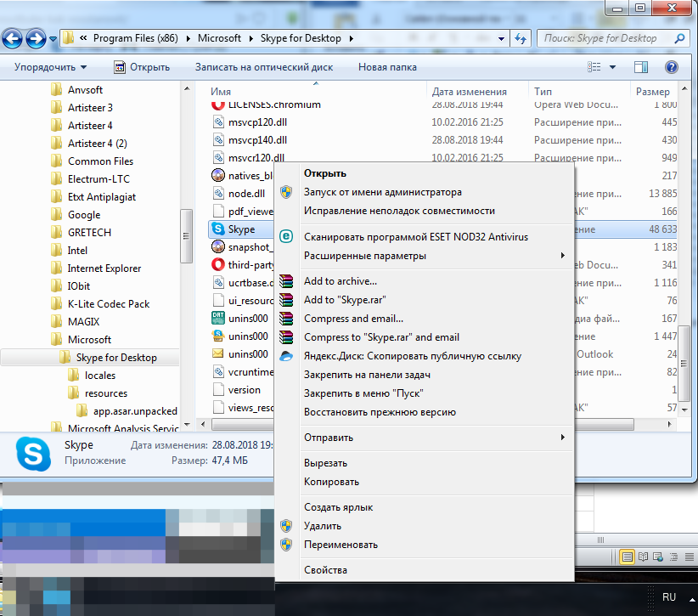
Task: Click the RU language indicator in taskbar
Action: [668, 596]
